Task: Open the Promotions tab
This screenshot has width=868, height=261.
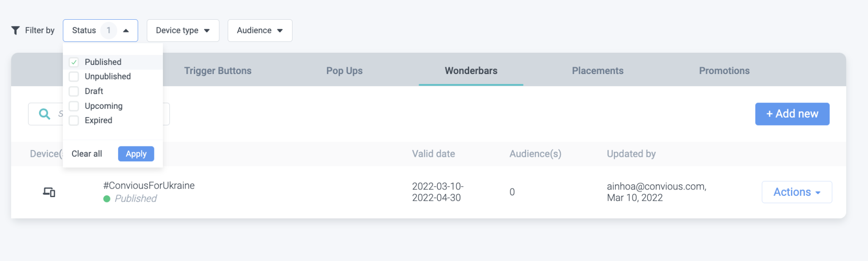Action: click(724, 71)
